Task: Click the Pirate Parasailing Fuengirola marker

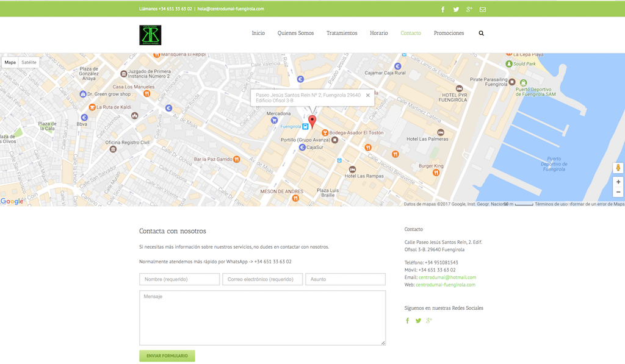Action: [512, 82]
